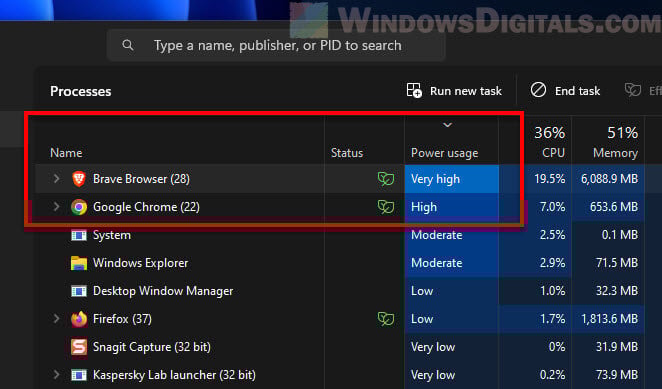The height and width of the screenshot is (389, 662).
Task: Click Snagit Capture's Very low power cell
Action: tap(451, 347)
